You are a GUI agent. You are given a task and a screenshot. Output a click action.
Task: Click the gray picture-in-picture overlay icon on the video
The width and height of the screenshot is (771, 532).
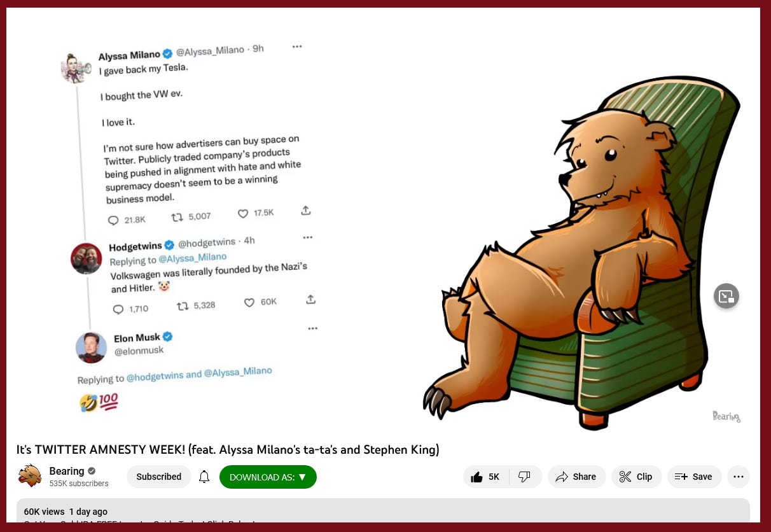pyautogui.click(x=726, y=296)
